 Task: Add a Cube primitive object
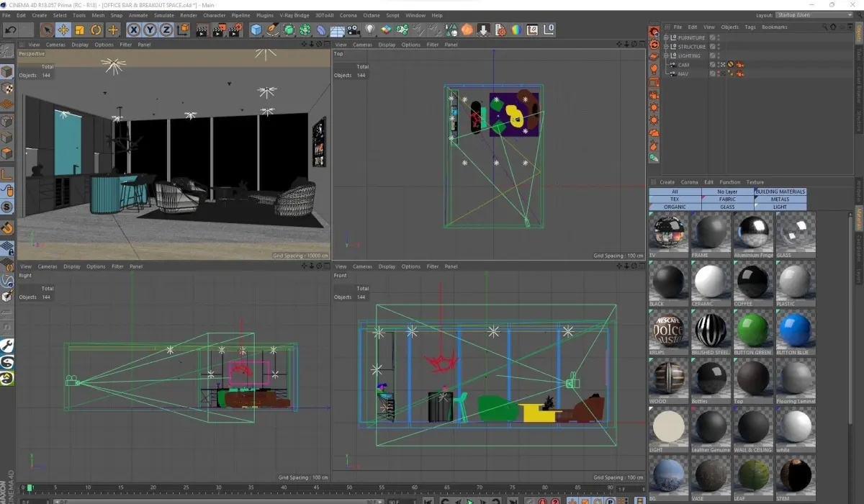pos(256,30)
